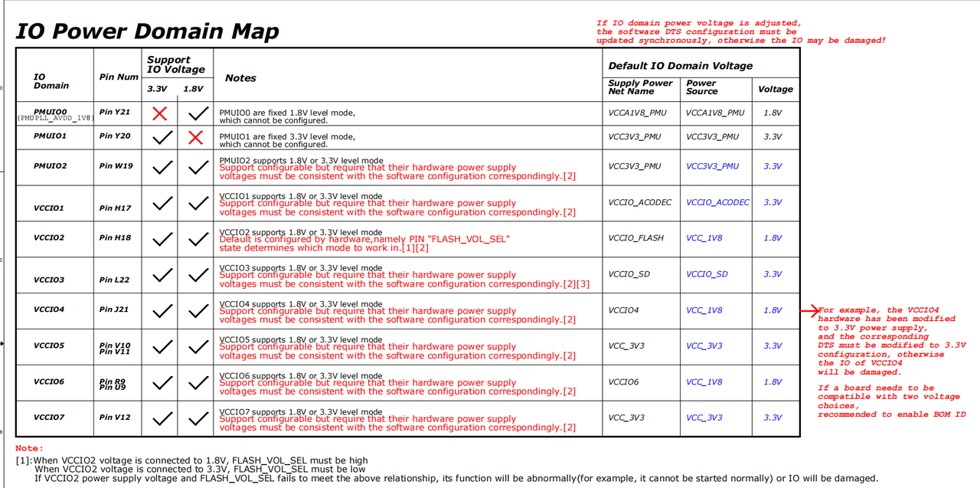Click the Default IO Domain Voltage header
Screen dimensions: 980x488
pyautogui.click(x=680, y=66)
